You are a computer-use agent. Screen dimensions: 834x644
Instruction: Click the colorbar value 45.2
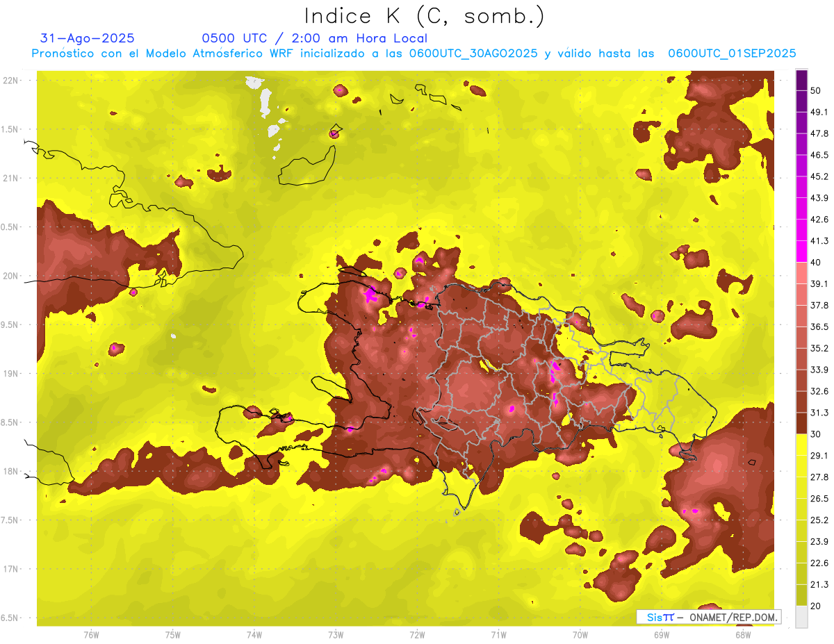(819, 176)
